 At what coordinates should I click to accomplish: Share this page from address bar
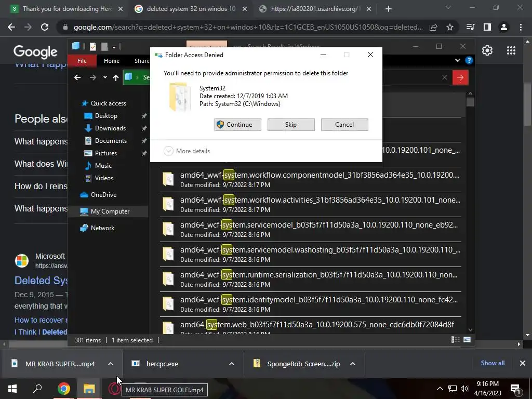[x=433, y=27]
